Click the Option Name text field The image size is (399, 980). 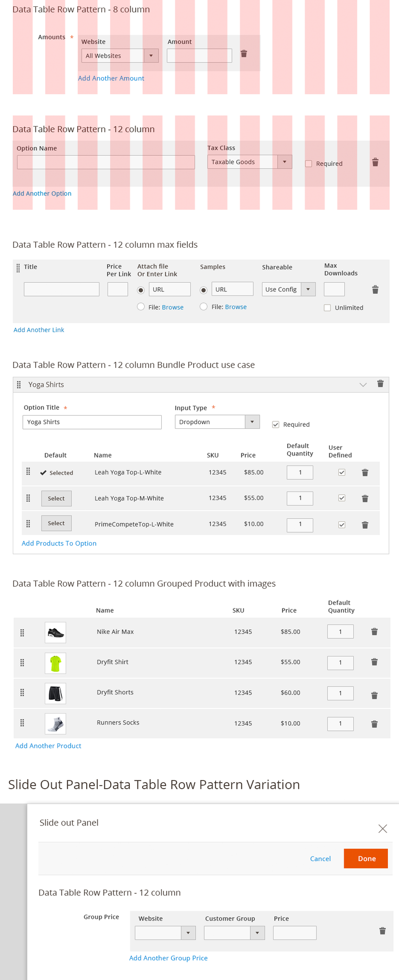tap(106, 162)
